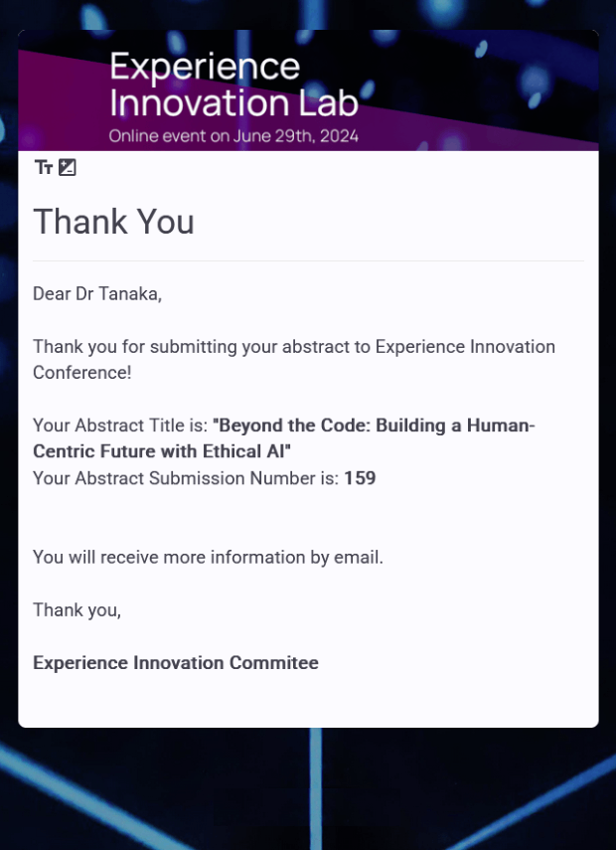Click the Centric Future with Ethical AI line
616x850 pixels.
162,451
